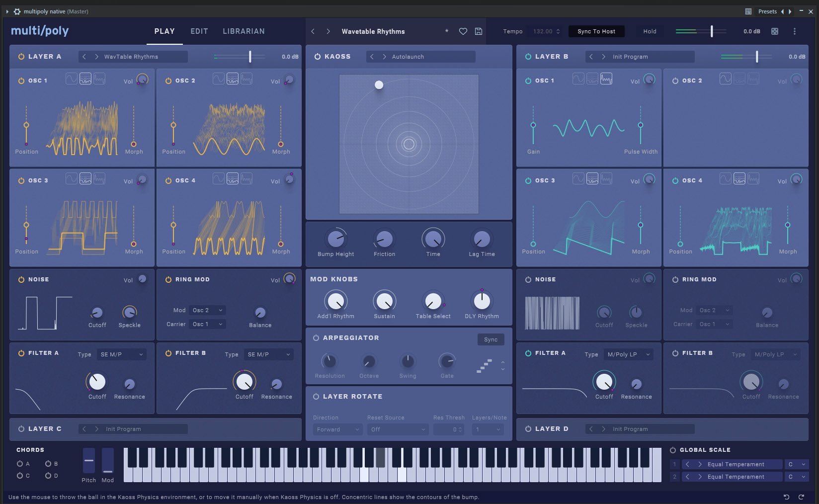The image size is (819, 504).
Task: Open global scale 1 key C dropdown
Action: 797,464
